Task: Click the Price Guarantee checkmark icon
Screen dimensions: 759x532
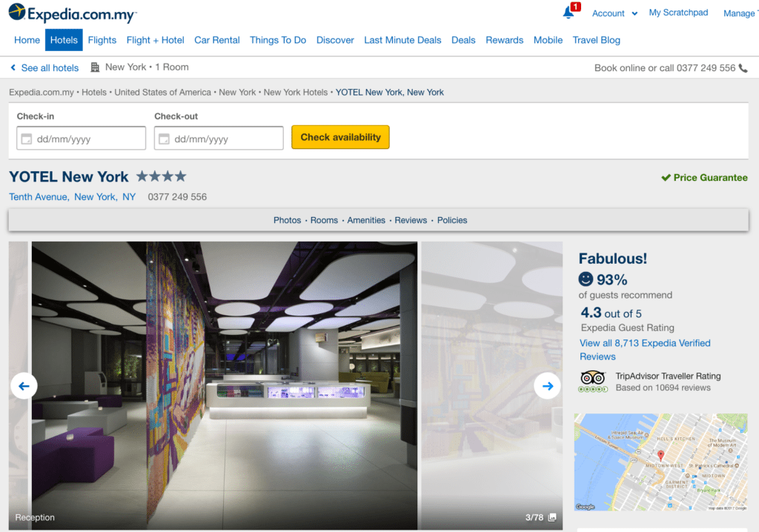Action: 666,178
